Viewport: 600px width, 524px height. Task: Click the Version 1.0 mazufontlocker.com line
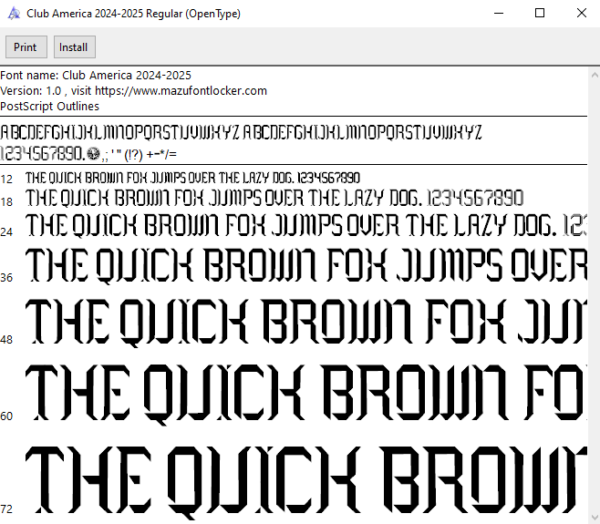[134, 91]
